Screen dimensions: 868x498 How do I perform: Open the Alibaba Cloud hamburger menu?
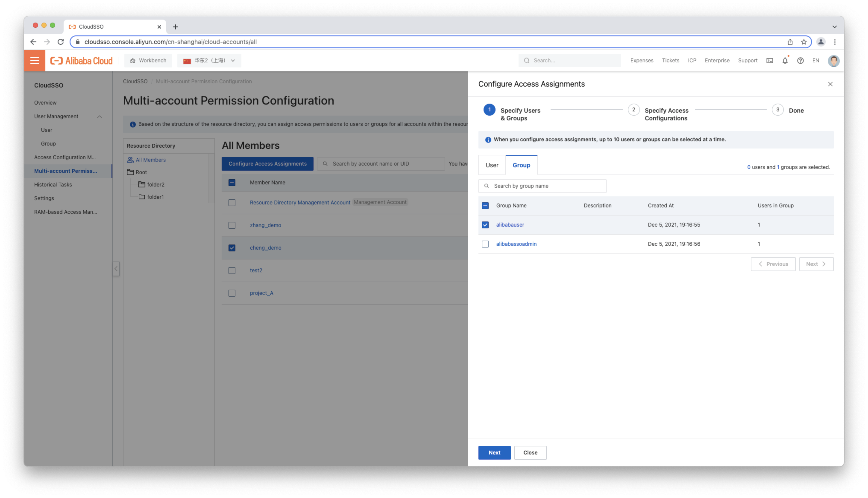(35, 61)
